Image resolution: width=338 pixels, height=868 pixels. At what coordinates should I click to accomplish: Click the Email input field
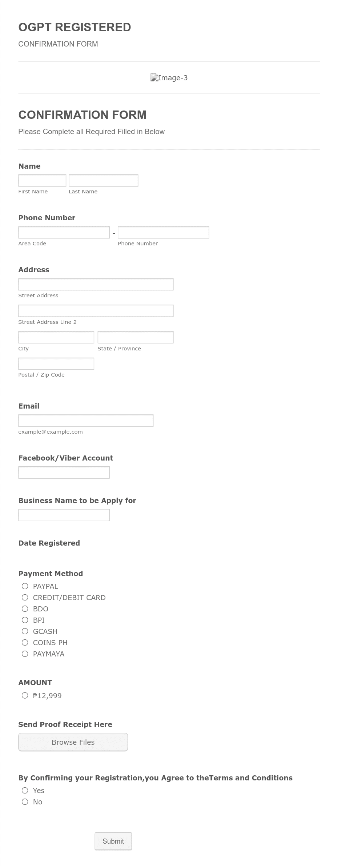point(85,420)
